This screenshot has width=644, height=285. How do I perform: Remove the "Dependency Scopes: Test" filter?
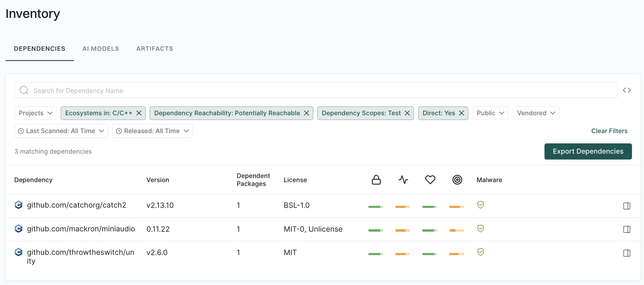tap(407, 113)
